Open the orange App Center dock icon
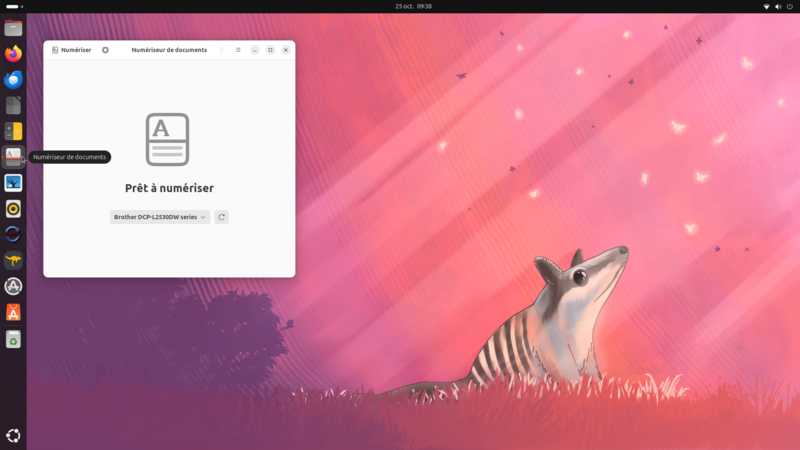Screen dimensions: 800x450 point(13,312)
